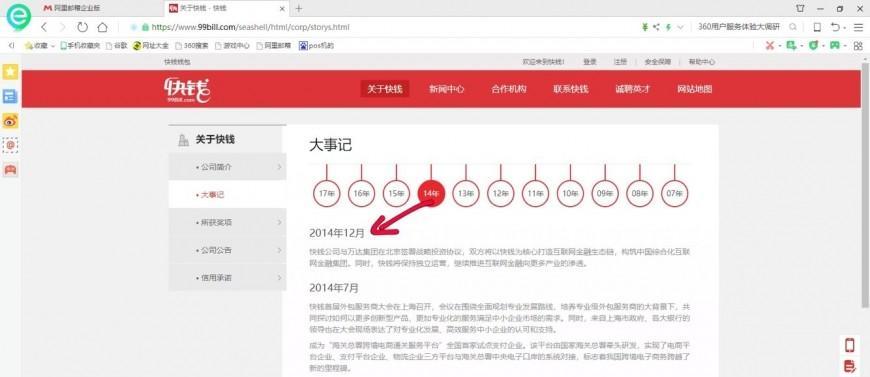Open dropdown next to green screenshot extension
Viewport: 870px width, 377px height.
click(x=801, y=46)
